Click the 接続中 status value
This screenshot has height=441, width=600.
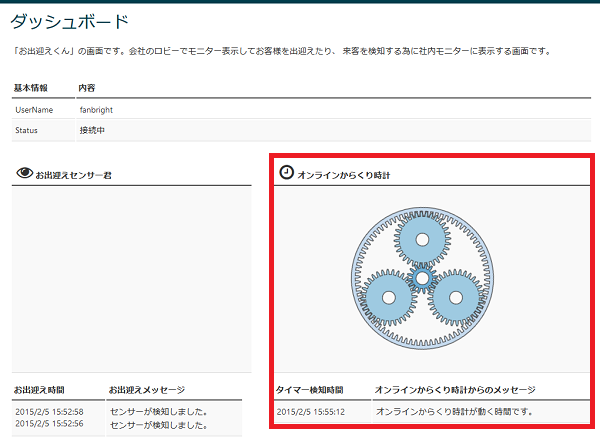point(93,130)
